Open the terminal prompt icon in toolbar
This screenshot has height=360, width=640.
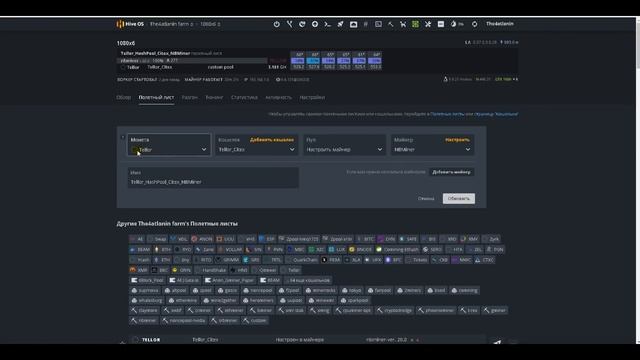[x=327, y=24]
